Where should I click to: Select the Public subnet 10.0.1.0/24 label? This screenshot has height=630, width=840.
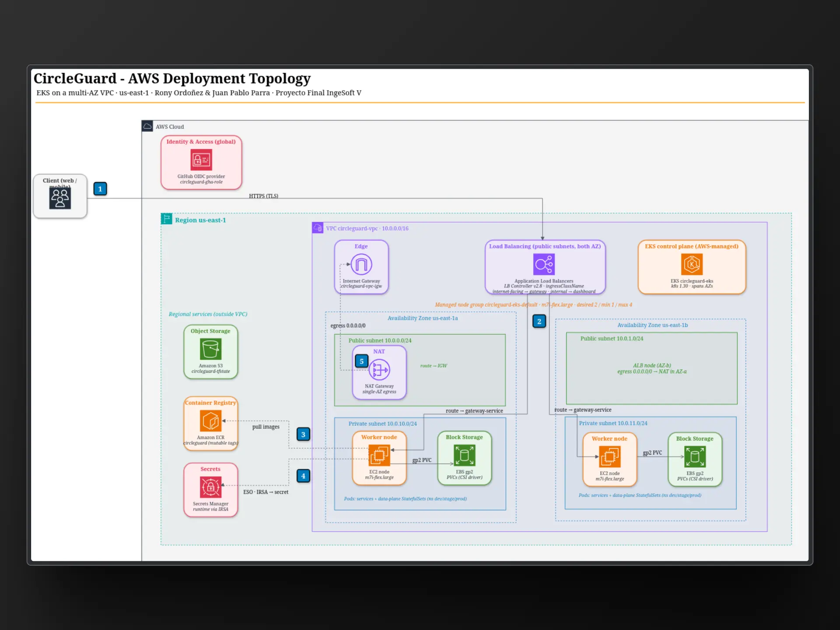pos(612,339)
